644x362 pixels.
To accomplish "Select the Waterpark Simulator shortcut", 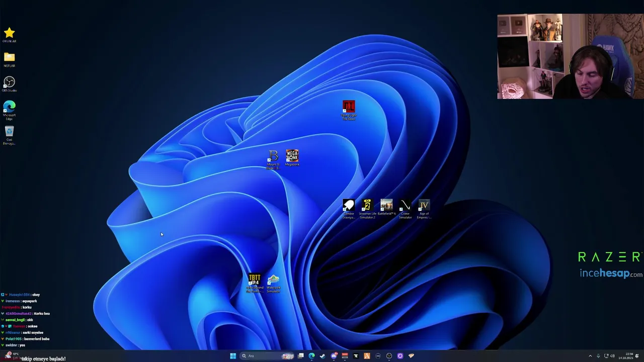I will coord(273,283).
